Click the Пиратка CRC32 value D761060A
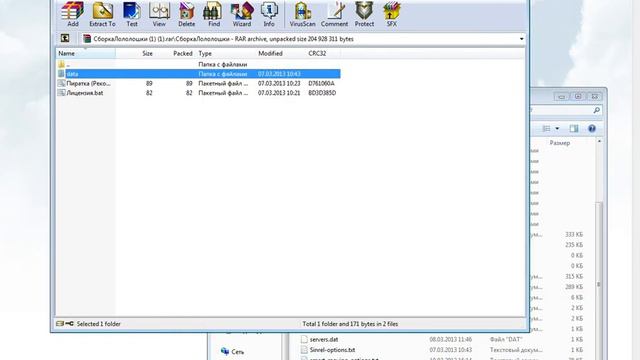Image resolution: width=640 pixels, height=360 pixels. coord(321,83)
